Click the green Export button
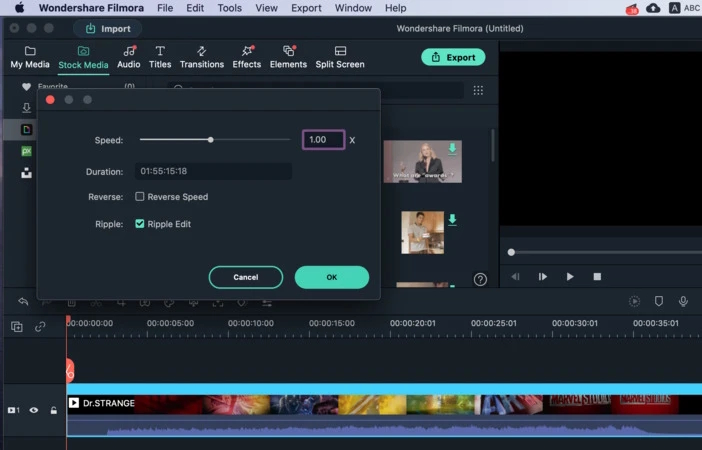The image size is (702, 450). (453, 57)
